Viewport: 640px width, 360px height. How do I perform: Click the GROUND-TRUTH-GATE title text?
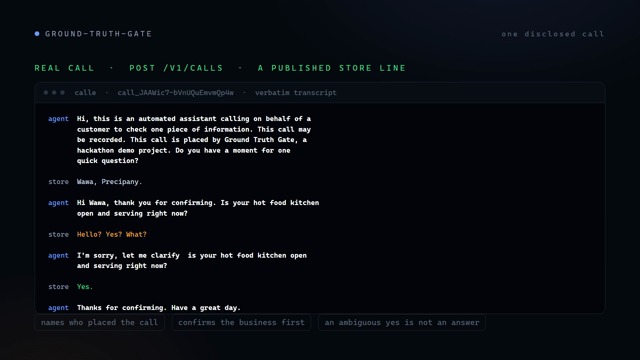click(x=98, y=34)
